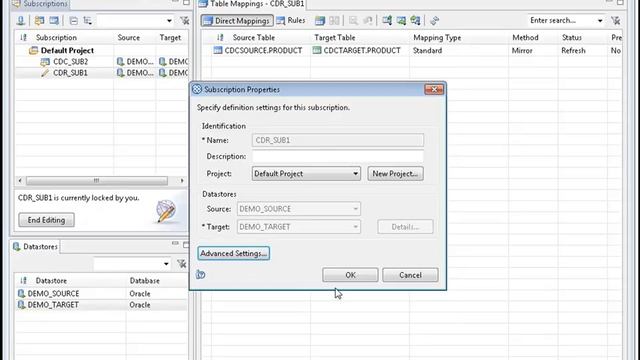Click the greyed grid icon in Table Mappings toolbar
Viewport: 640px width, 360px height.
point(334,20)
